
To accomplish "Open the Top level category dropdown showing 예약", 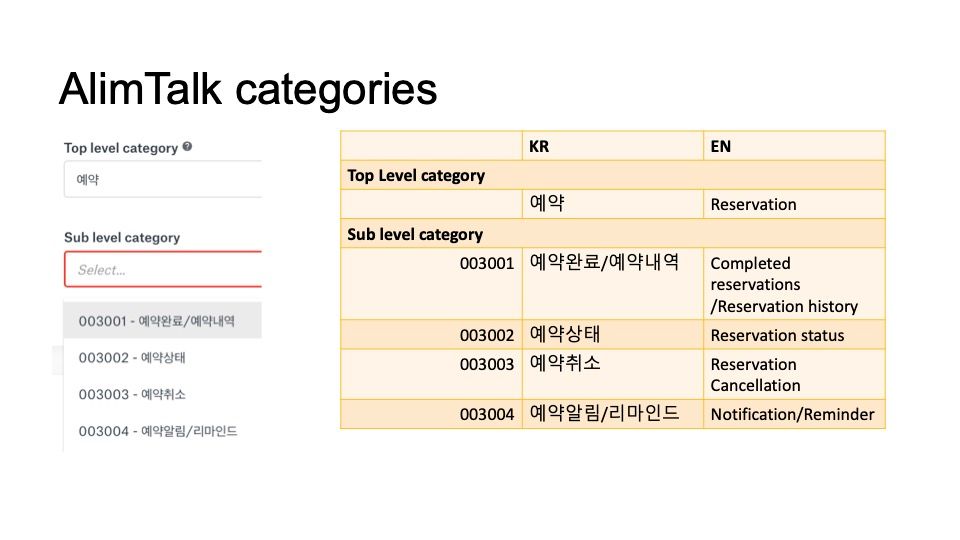I will (x=163, y=179).
